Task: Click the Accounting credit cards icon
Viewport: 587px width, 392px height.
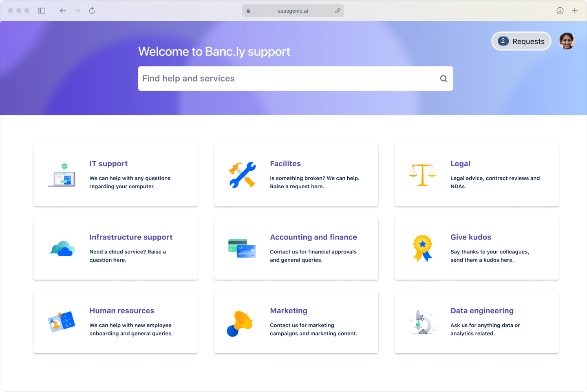Action: point(242,249)
